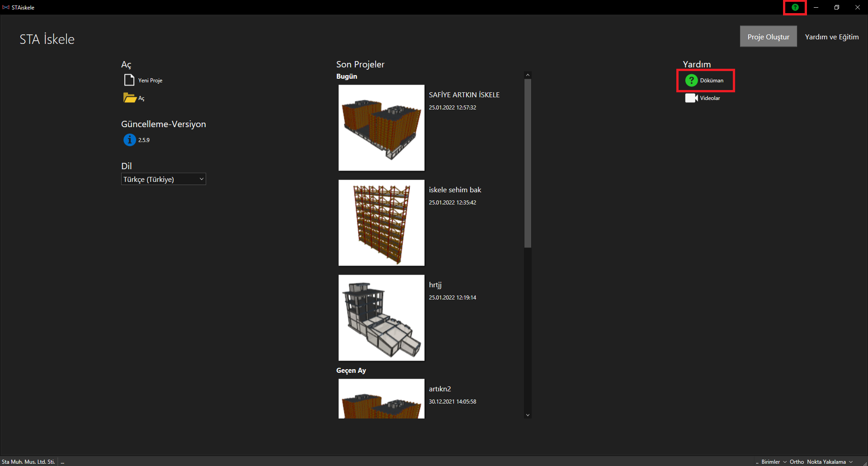868x466 pixels.
Task: Open the artıkn2 project thumbnail
Action: point(381,399)
